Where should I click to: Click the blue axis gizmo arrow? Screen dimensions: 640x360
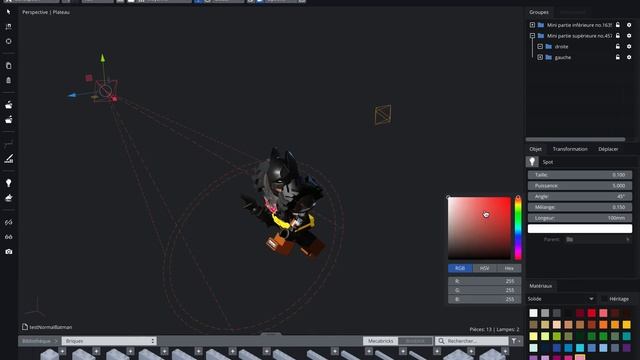72,95
